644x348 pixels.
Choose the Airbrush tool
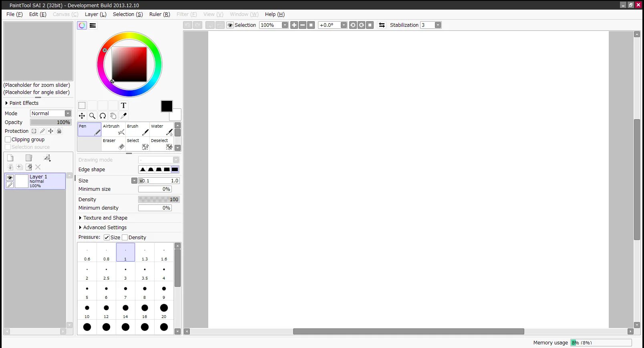click(x=113, y=130)
